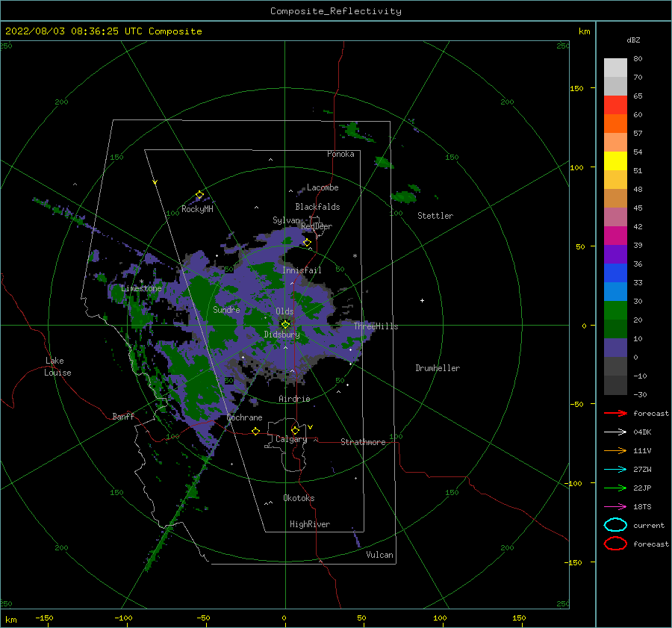Click the ThreeHills label
672x628 pixels.
(x=376, y=326)
